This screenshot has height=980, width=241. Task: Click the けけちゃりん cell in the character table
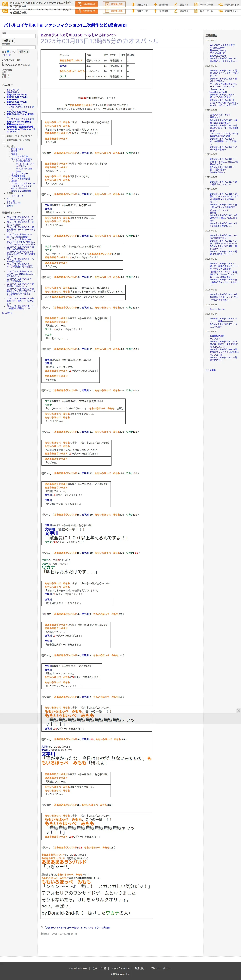point(94,71)
